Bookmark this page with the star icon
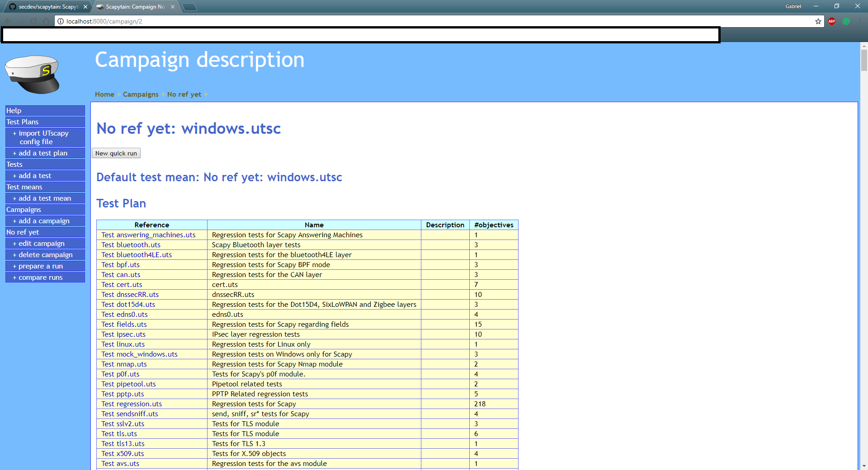The image size is (868, 470). 818,21
